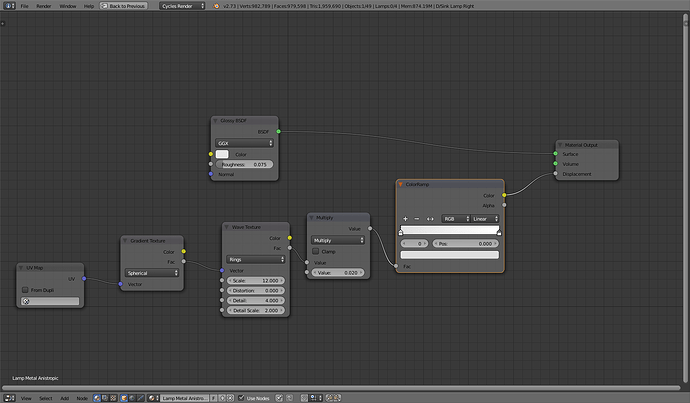Check From Dupli on UV Map node
Screen dimensions: 690x403
[x=25, y=290]
